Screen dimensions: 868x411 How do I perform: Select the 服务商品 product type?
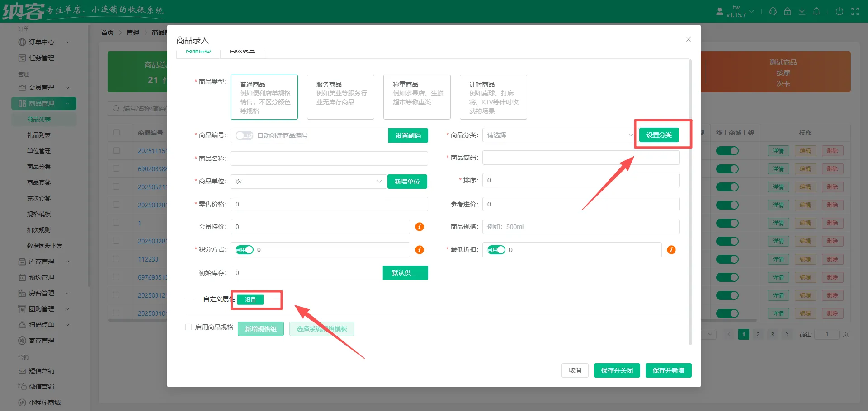[x=340, y=97]
